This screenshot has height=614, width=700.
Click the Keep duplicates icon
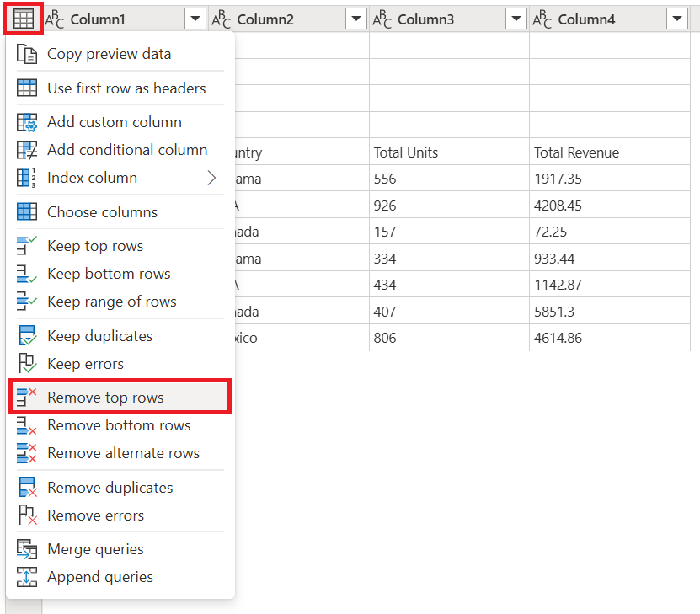coord(26,335)
